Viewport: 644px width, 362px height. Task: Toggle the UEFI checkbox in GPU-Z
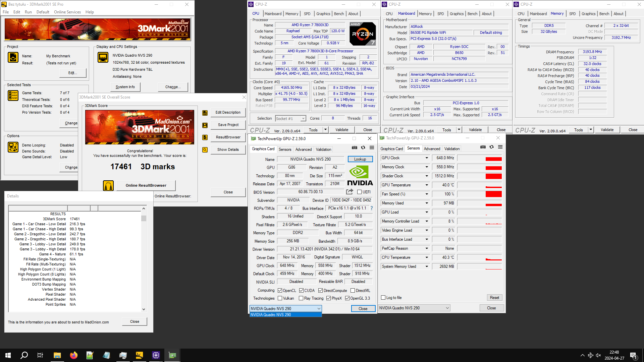coord(359,192)
